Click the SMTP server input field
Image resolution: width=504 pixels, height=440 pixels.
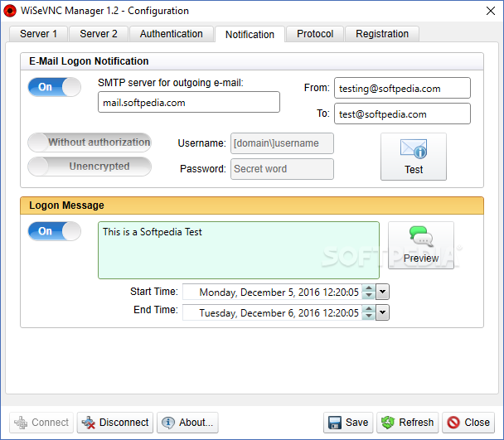click(x=189, y=102)
